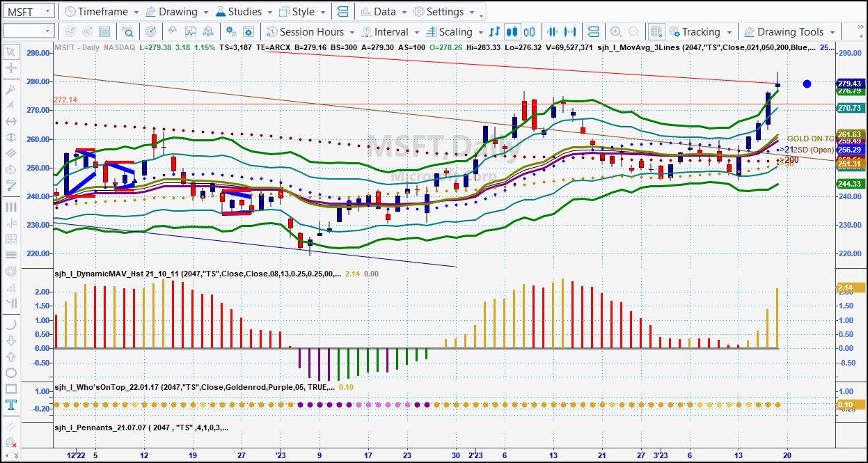Select the crosshair cursor tool
868x463 pixels.
pos(11,68)
